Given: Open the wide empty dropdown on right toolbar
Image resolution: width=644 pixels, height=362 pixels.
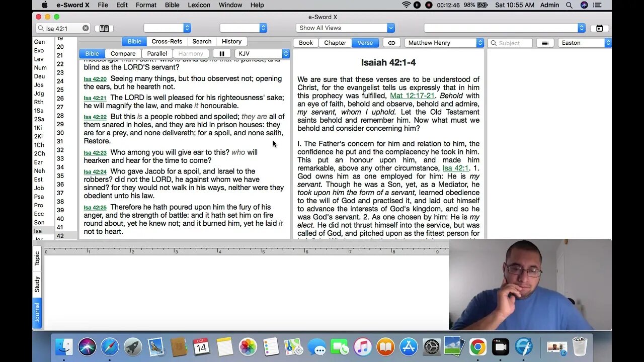Looking at the screenshot, I should [x=505, y=28].
